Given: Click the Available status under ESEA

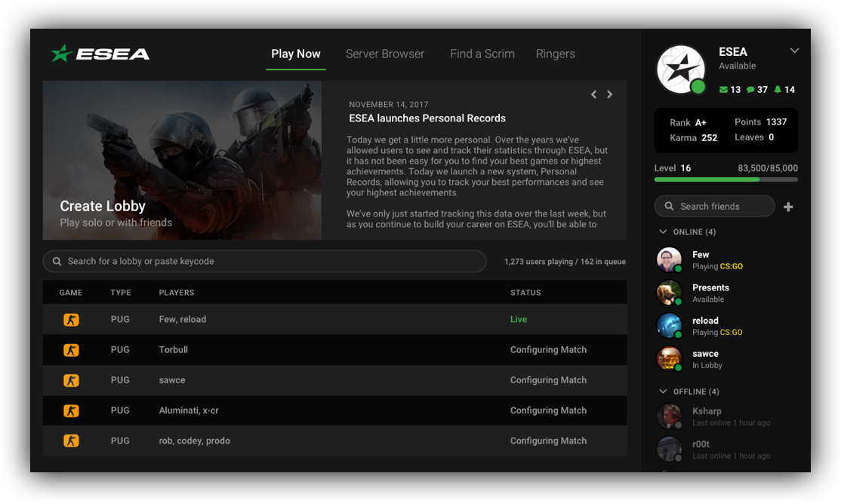Looking at the screenshot, I should [x=738, y=66].
